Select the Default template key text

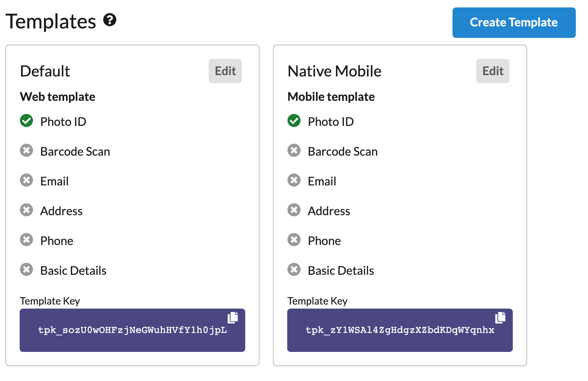(132, 330)
